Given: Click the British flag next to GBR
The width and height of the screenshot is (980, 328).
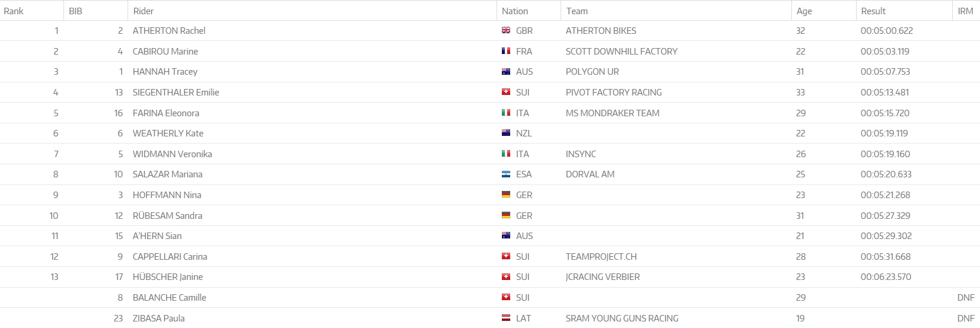Looking at the screenshot, I should (506, 31).
